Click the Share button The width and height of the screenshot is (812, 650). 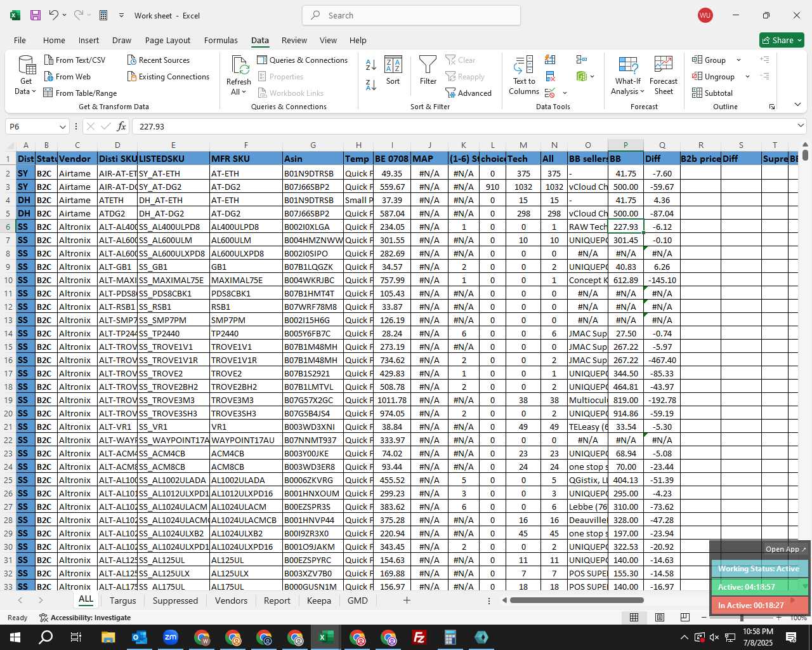(x=782, y=40)
